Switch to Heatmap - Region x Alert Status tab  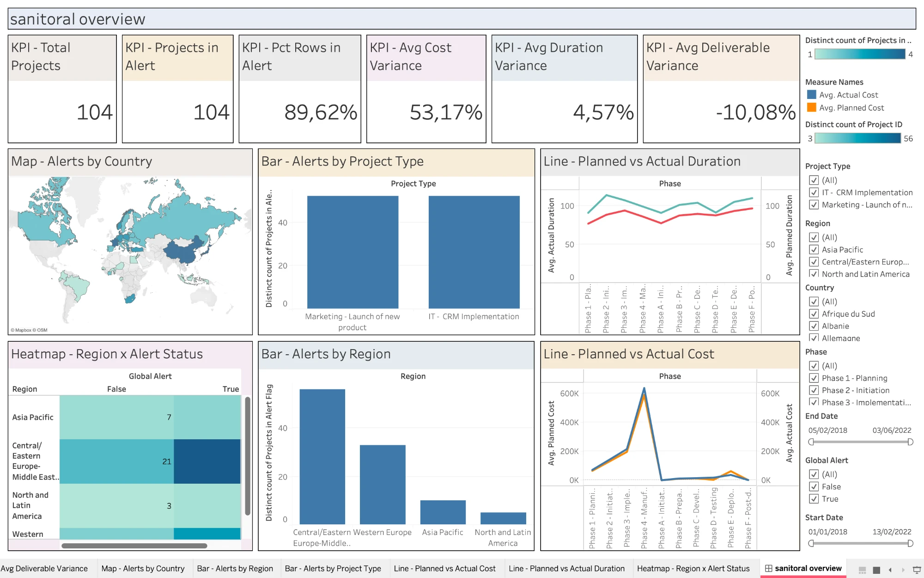pos(693,568)
